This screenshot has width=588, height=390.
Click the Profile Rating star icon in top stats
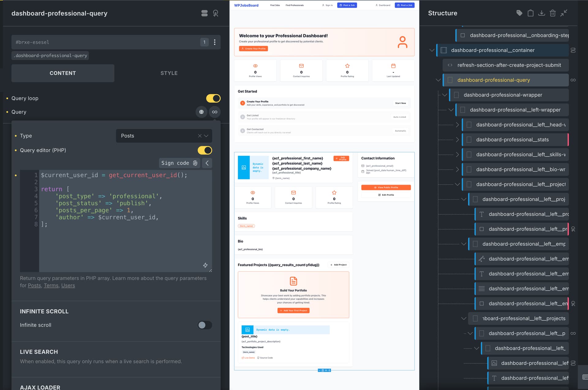(x=347, y=66)
